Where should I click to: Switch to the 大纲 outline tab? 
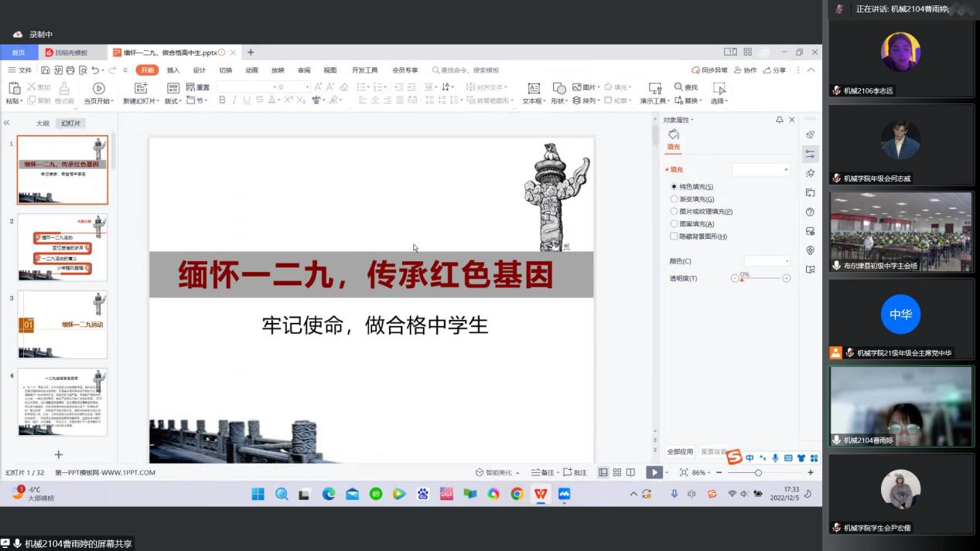[x=43, y=123]
